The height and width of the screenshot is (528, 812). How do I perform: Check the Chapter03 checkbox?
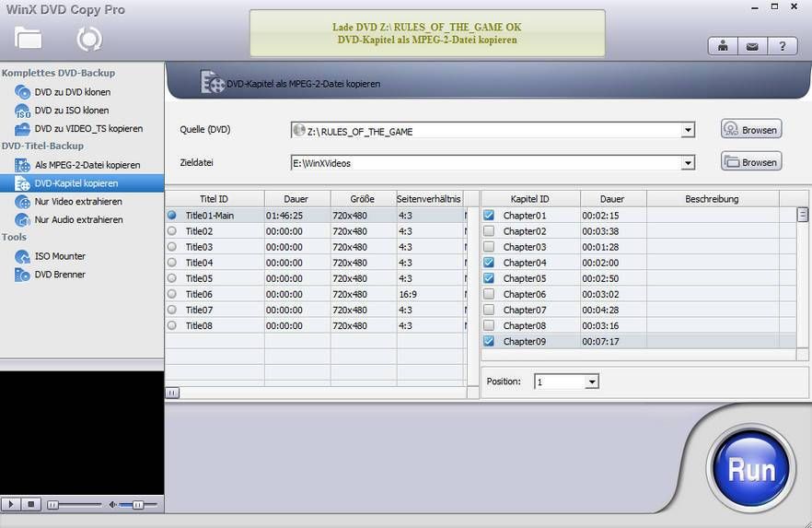point(489,247)
